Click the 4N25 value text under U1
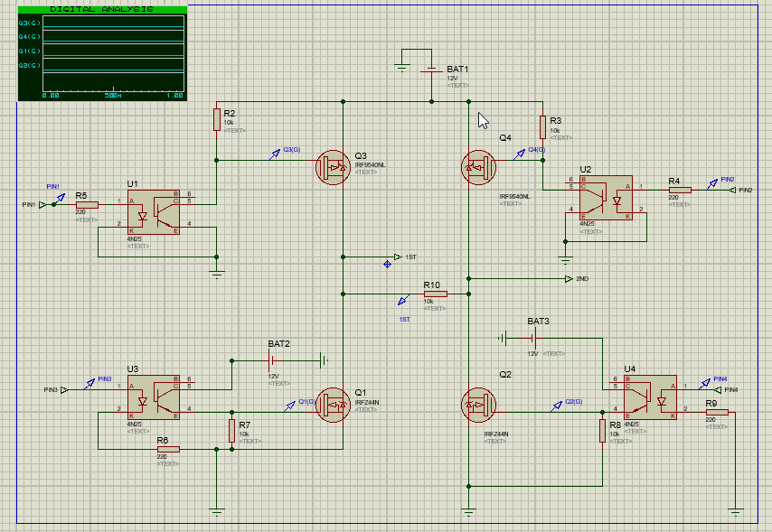The image size is (772, 532). click(x=134, y=238)
